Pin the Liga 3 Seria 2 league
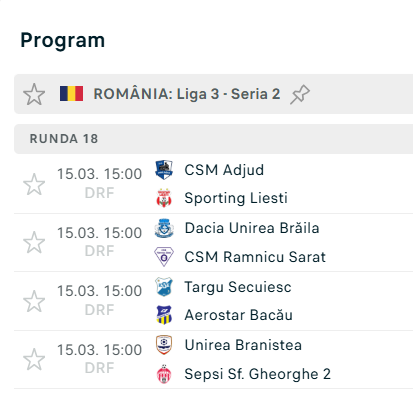Image resolution: width=413 pixels, height=397 pixels. tap(300, 94)
